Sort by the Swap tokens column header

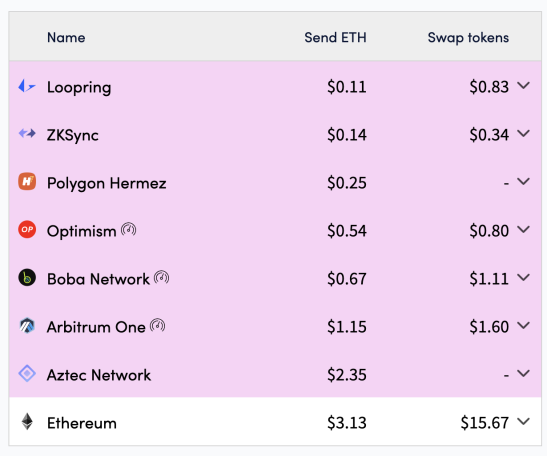click(x=468, y=37)
